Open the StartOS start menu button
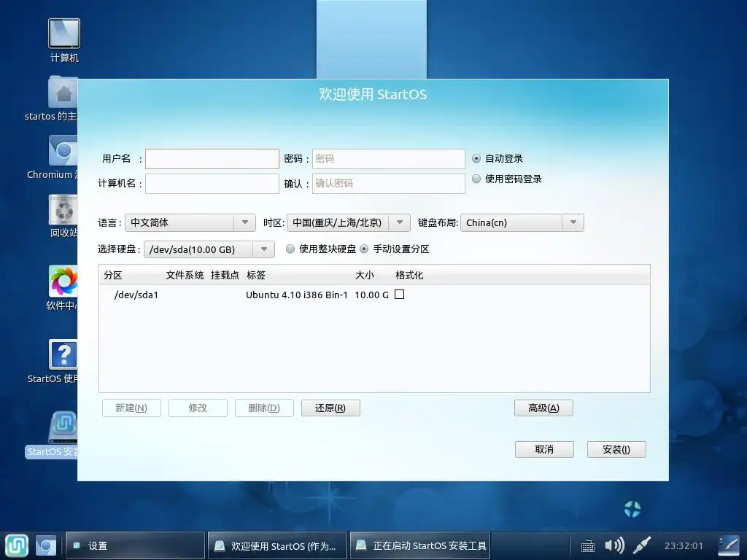The image size is (747, 560). [17, 545]
